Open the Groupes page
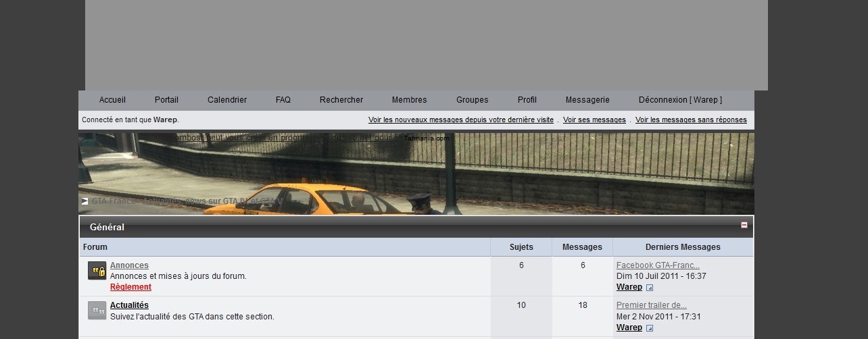Viewport: 868px width, 339px height. pyautogui.click(x=473, y=100)
